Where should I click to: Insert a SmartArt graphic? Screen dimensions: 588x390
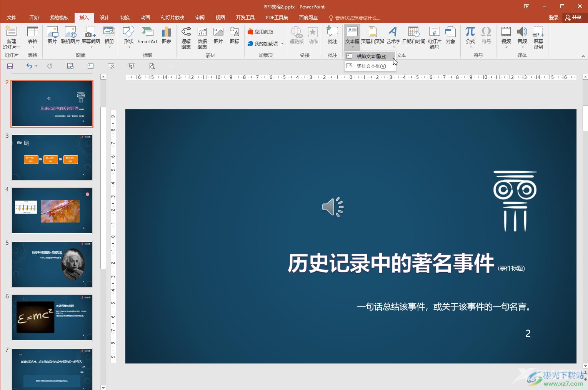coord(147,35)
